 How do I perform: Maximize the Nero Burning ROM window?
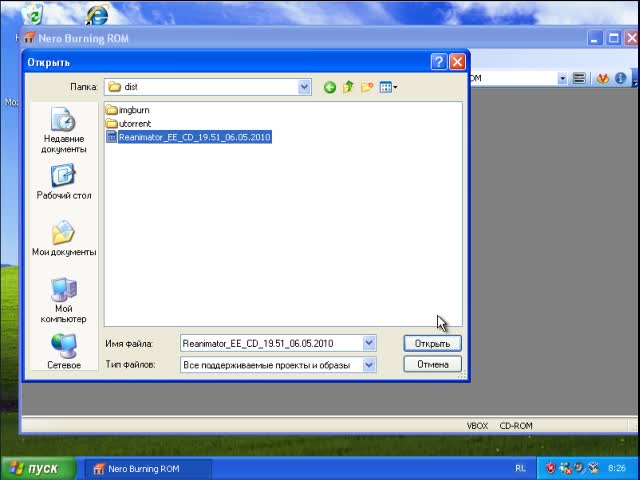pyautogui.click(x=613, y=39)
